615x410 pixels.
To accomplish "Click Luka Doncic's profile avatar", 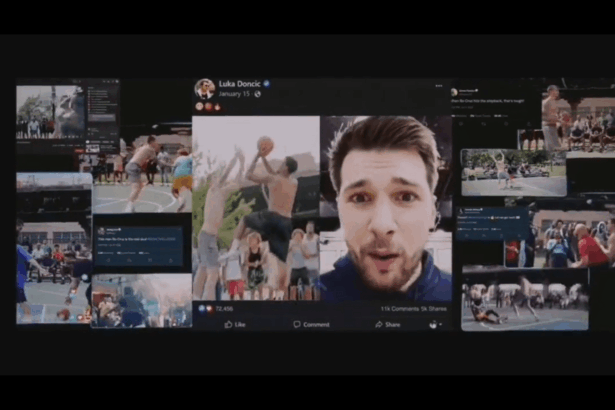I will click(204, 88).
